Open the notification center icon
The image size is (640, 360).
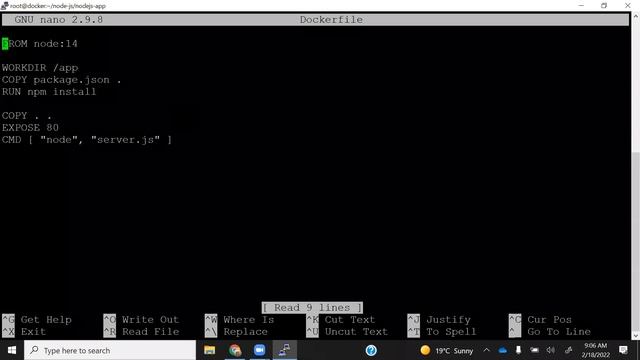623,350
